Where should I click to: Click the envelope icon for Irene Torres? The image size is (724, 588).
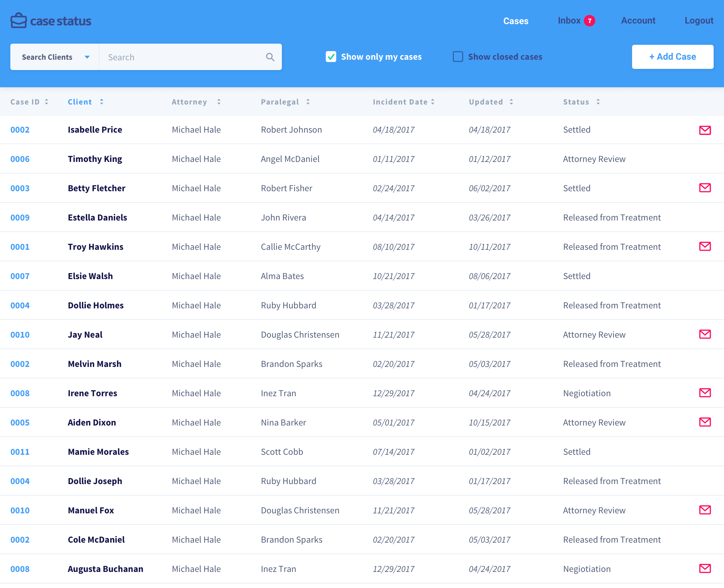pyautogui.click(x=705, y=392)
